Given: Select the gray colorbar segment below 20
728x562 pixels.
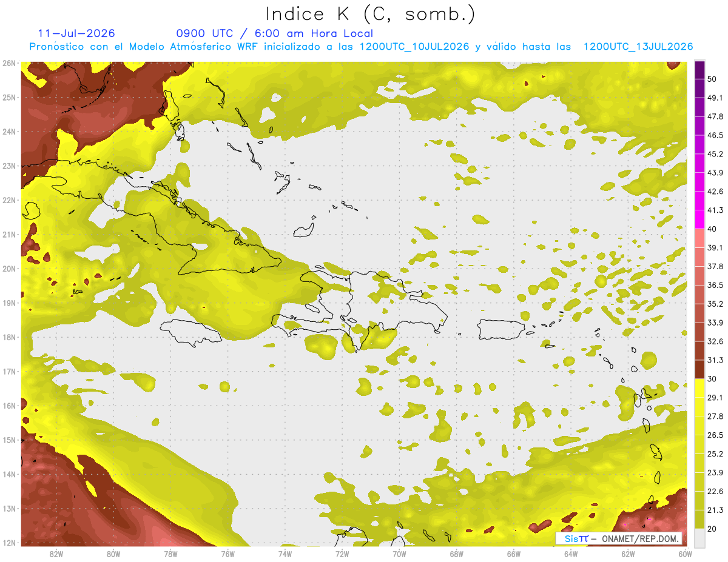Looking at the screenshot, I should [699, 537].
